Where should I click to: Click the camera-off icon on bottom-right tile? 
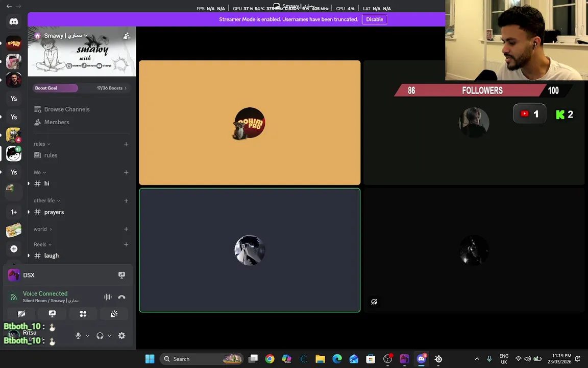374,302
